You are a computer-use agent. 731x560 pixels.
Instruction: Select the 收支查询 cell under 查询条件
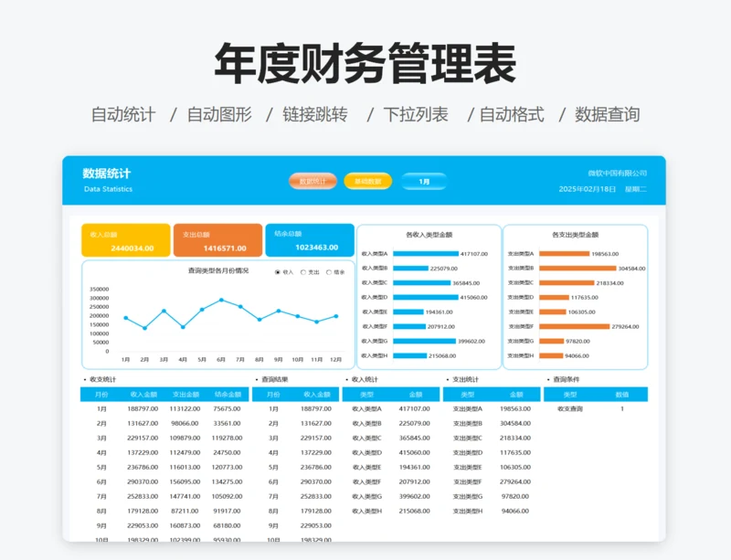(x=569, y=409)
